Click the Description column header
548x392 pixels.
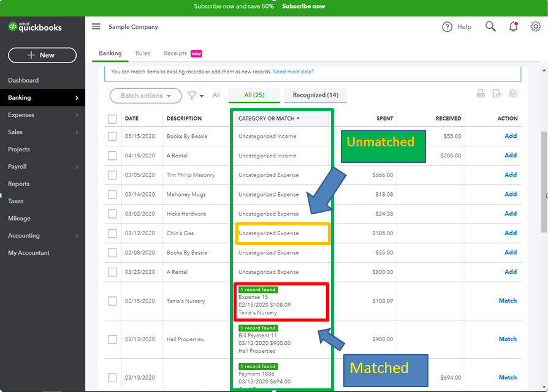[x=184, y=119]
